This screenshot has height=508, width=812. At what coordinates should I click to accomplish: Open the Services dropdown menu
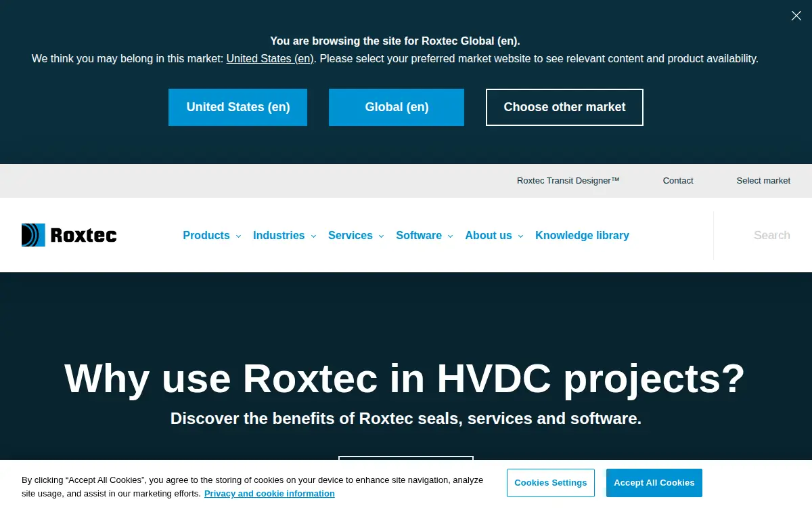[x=356, y=236]
